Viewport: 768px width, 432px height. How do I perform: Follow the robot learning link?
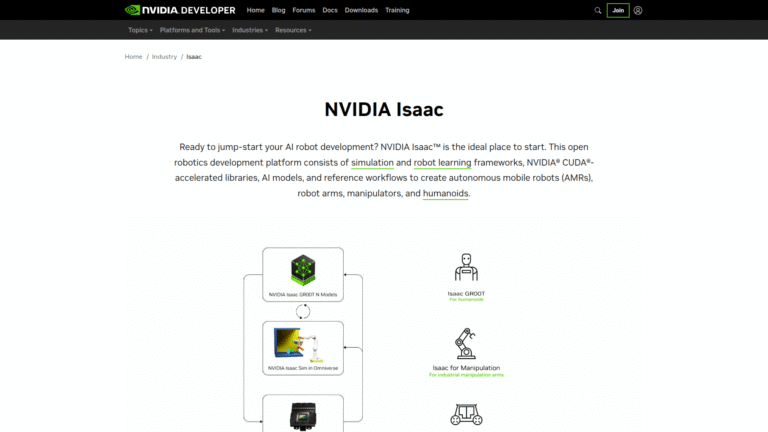click(x=442, y=163)
